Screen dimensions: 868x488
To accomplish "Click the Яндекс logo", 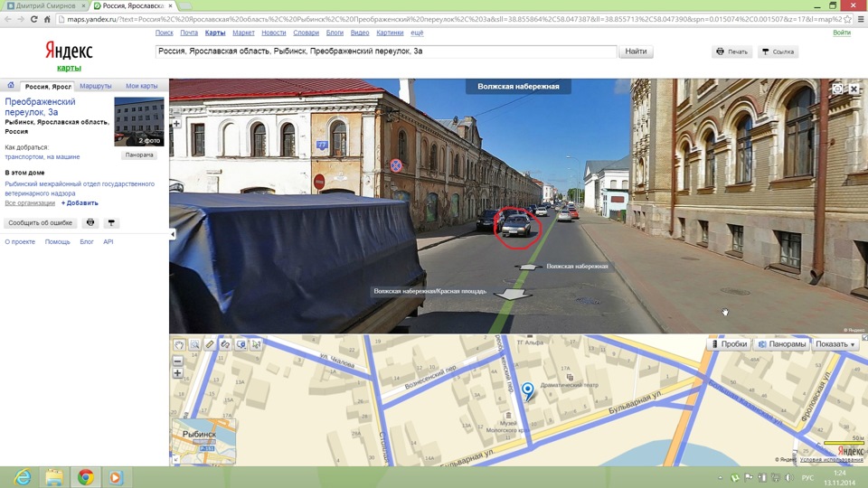I will [x=69, y=51].
